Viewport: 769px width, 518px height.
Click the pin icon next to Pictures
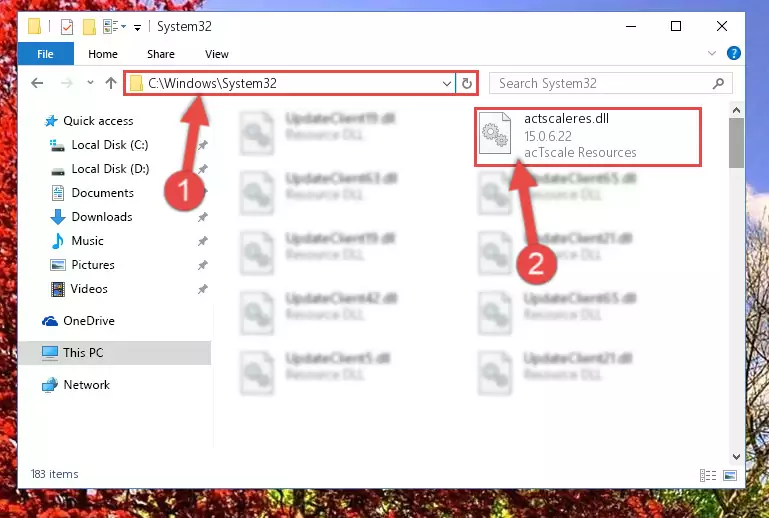pyautogui.click(x=202, y=265)
